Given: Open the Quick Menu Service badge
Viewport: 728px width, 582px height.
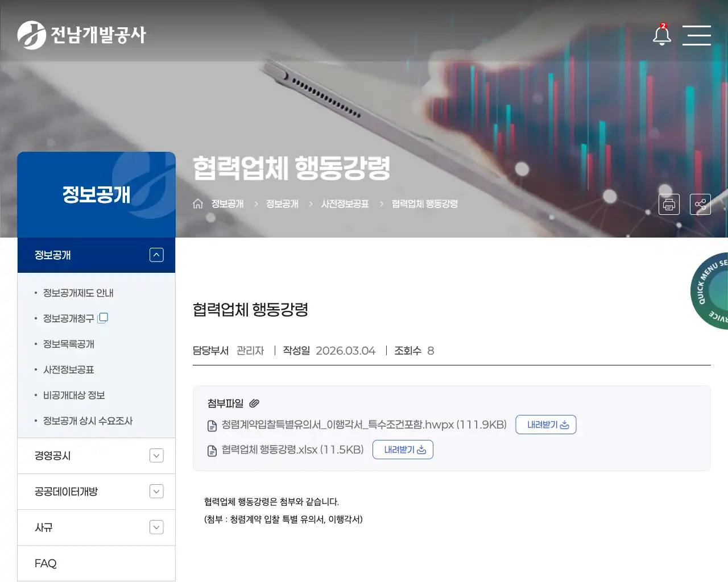Looking at the screenshot, I should coord(710,290).
